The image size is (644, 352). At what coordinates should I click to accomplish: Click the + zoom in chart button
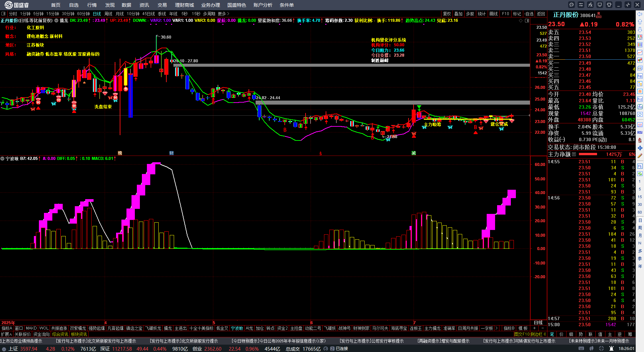point(535,328)
